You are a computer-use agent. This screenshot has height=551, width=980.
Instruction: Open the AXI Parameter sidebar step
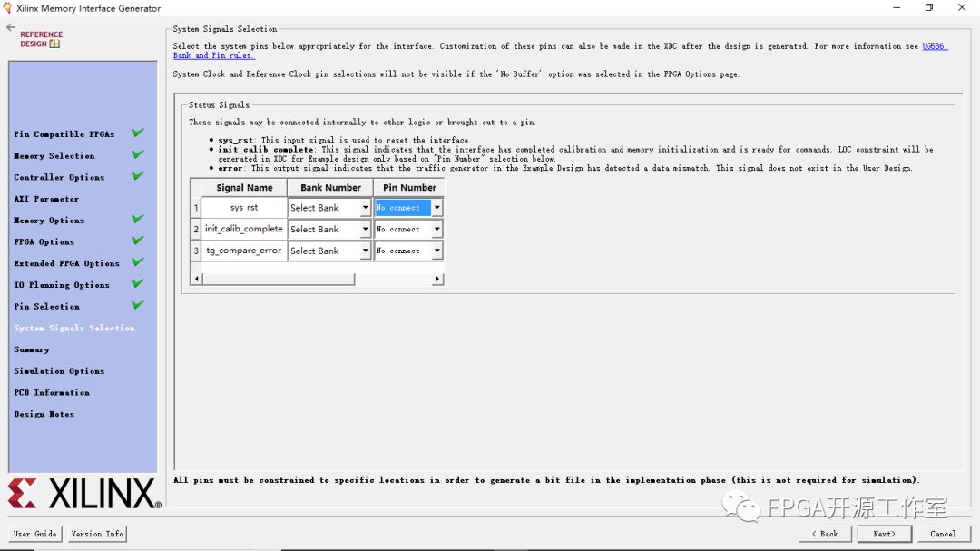coord(46,199)
